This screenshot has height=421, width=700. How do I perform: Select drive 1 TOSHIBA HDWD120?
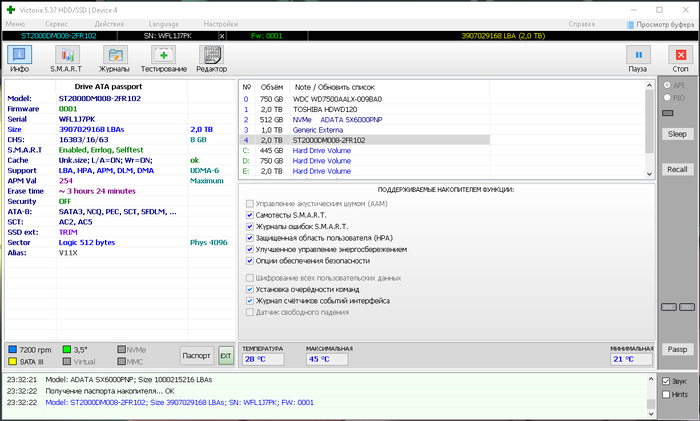pyautogui.click(x=364, y=109)
